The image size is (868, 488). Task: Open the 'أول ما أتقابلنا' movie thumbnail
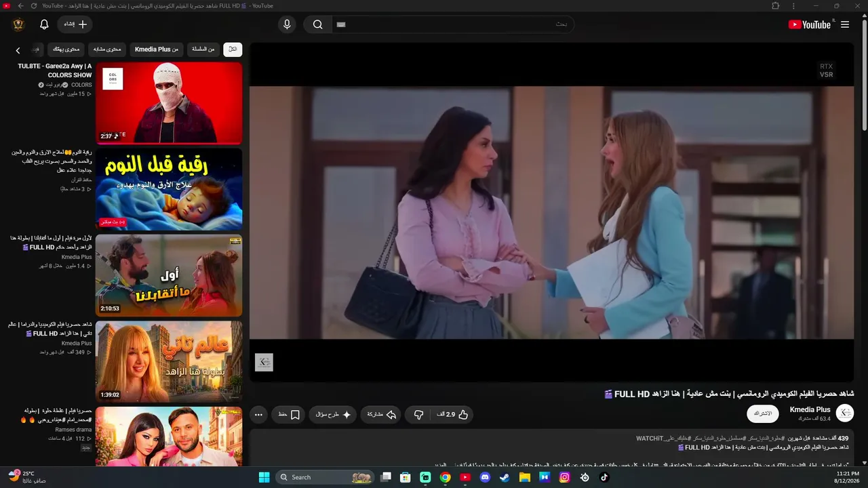click(x=169, y=275)
